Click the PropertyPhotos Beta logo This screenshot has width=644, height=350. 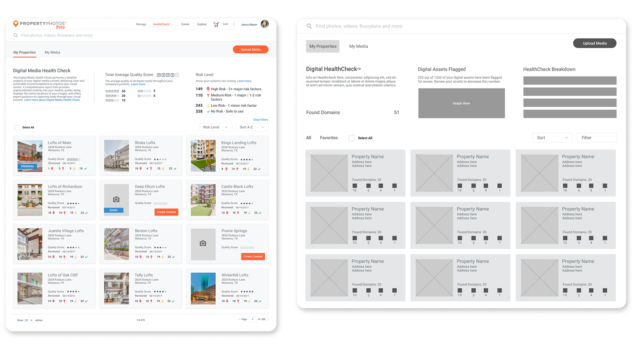tap(40, 24)
